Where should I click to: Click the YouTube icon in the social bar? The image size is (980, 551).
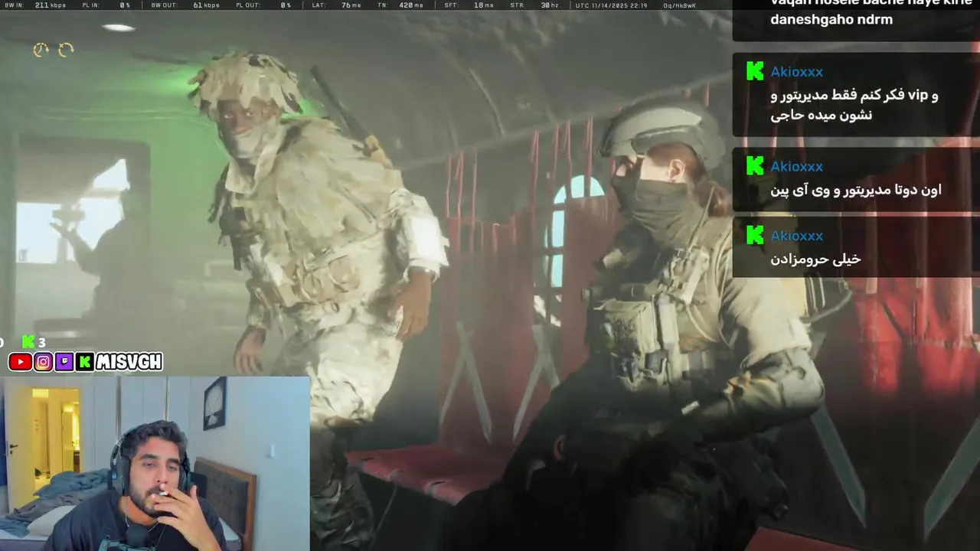[x=21, y=362]
